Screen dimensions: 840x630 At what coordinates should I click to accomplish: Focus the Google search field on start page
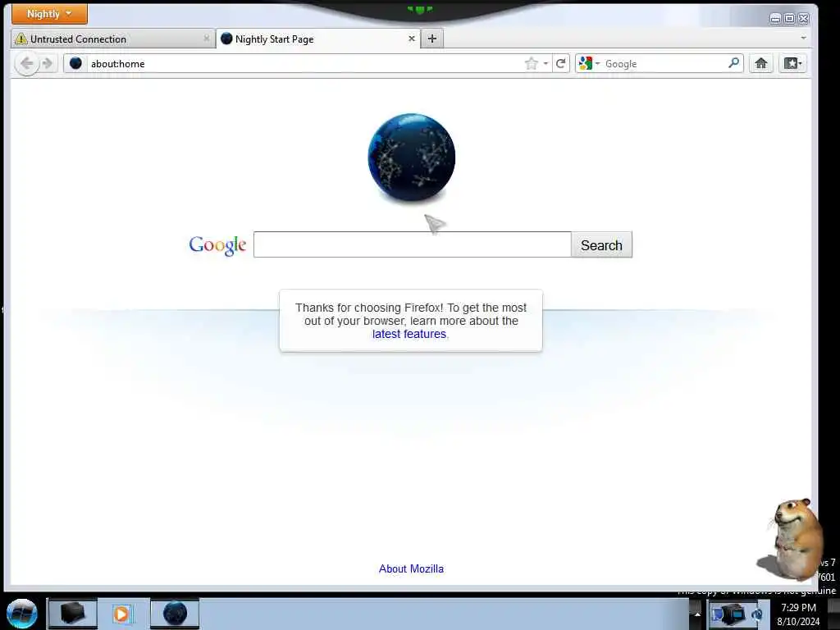413,244
